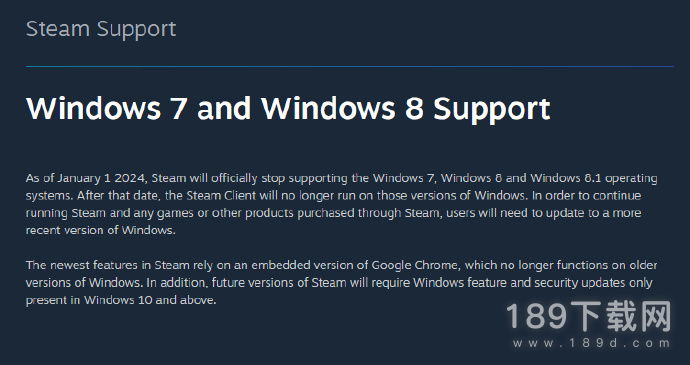Click "recent version of Windows" text
Image resolution: width=690 pixels, height=365 pixels.
pos(99,230)
